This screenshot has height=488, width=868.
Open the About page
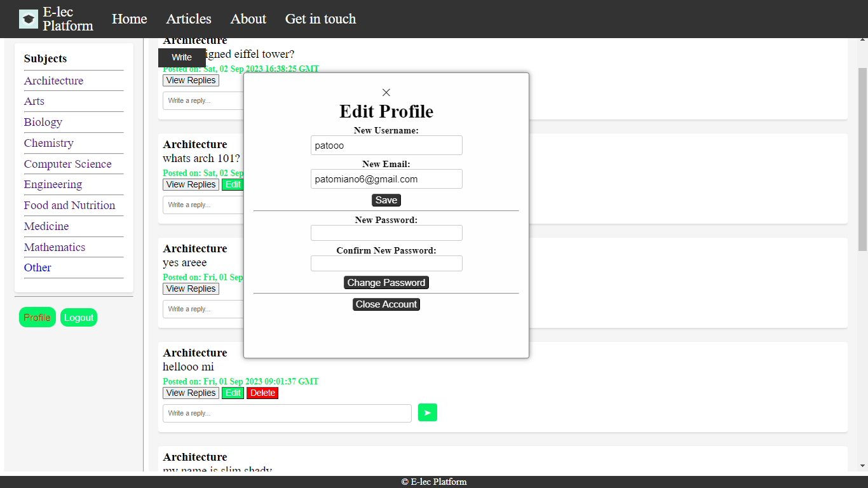(x=248, y=19)
